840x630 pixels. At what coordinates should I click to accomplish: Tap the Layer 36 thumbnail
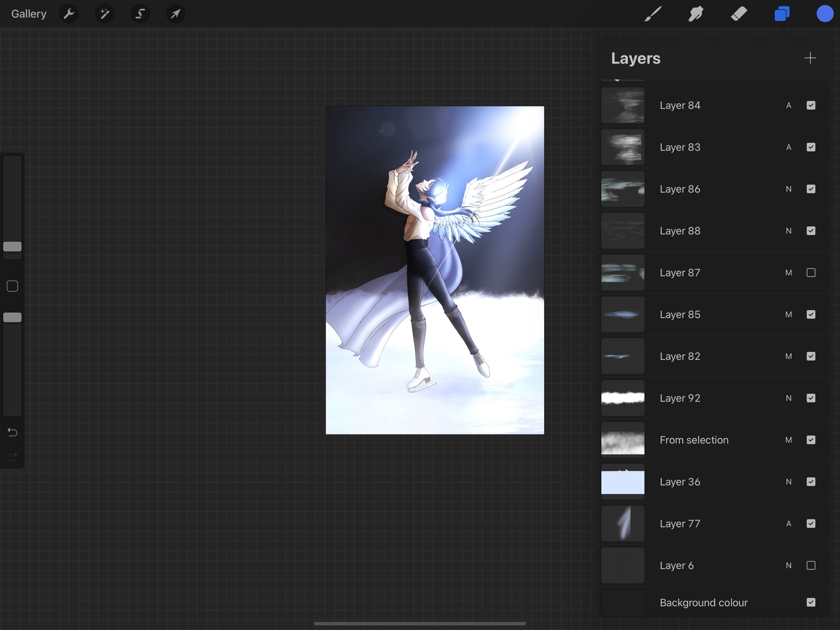click(623, 482)
